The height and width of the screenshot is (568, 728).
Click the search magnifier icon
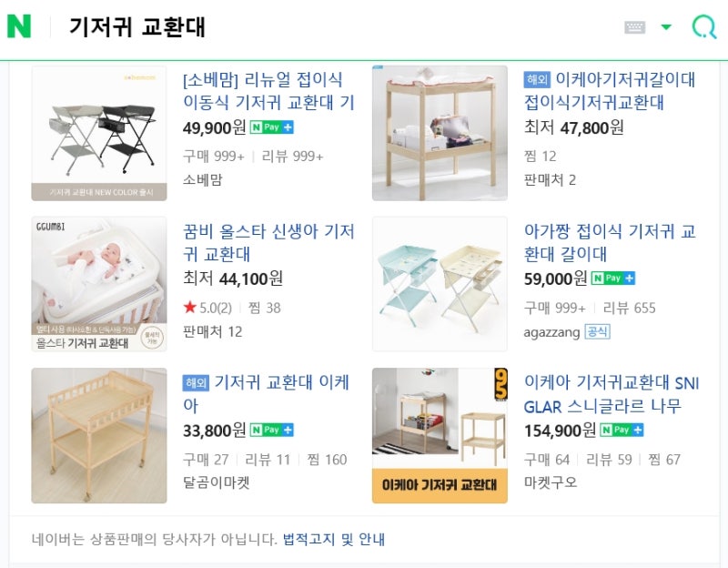704,26
